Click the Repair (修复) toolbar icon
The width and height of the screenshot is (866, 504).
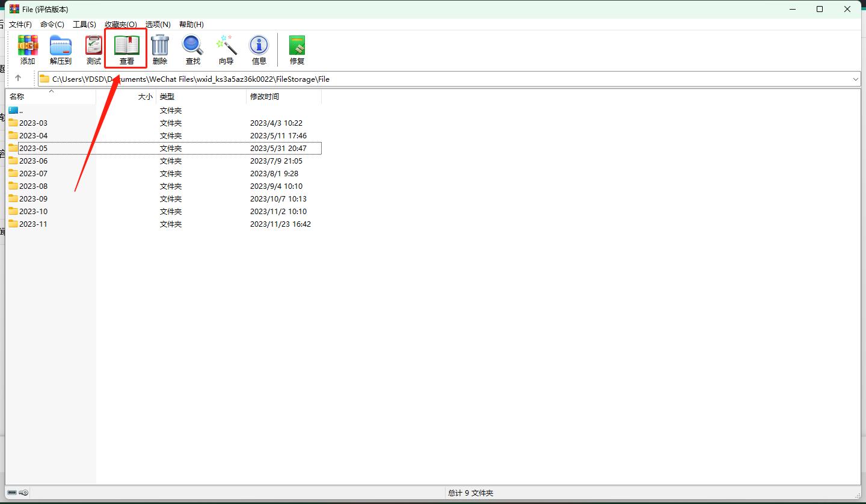(297, 46)
